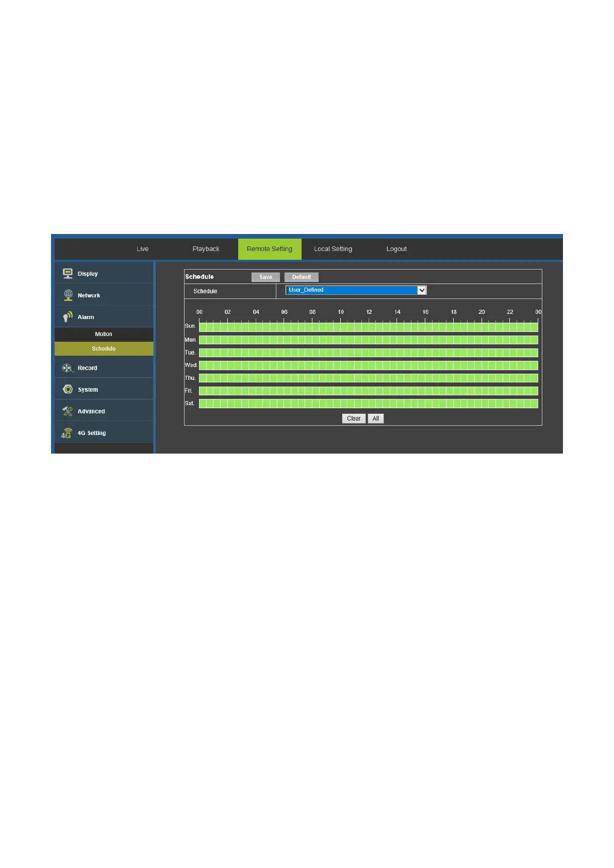Toggle the last Saturday time cell
Screen dimensions: 614x868
click(x=535, y=403)
